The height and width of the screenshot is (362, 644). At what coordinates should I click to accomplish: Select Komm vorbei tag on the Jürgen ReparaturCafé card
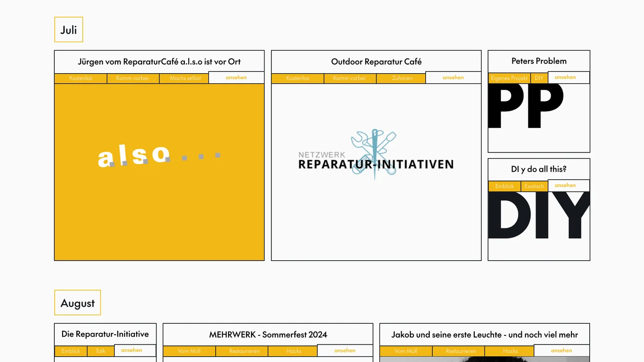pyautogui.click(x=132, y=78)
